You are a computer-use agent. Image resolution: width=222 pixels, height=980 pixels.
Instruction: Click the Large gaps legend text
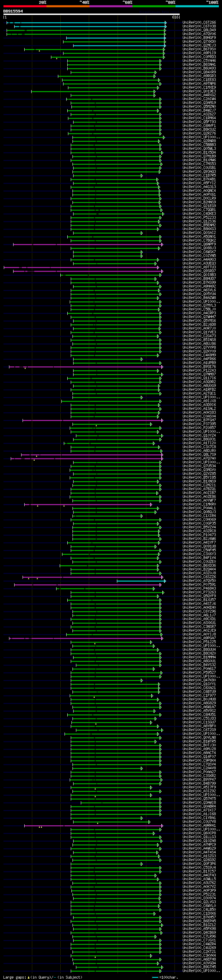[x=15, y=977]
